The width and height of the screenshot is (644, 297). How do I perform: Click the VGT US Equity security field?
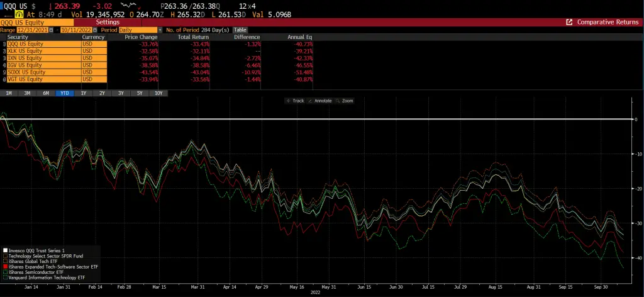[44, 79]
